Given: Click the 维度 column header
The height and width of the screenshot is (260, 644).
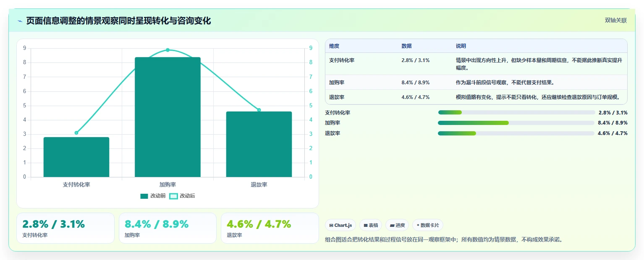Looking at the screenshot, I should coord(334,46).
